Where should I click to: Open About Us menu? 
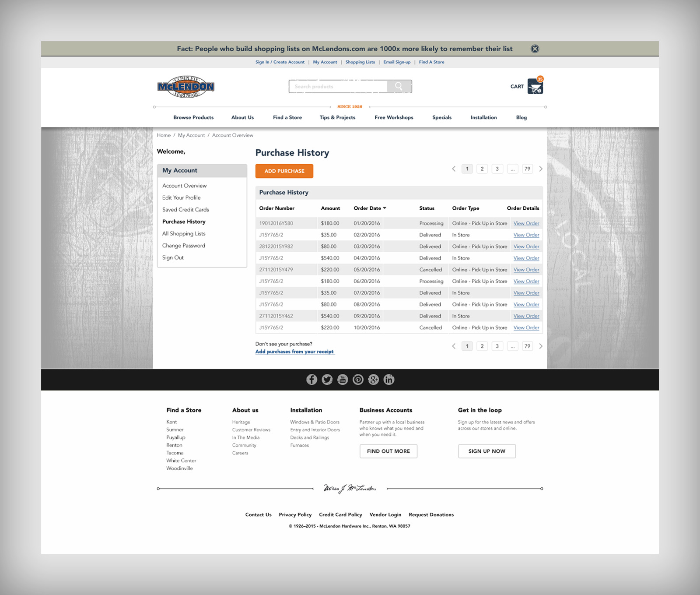(x=242, y=117)
